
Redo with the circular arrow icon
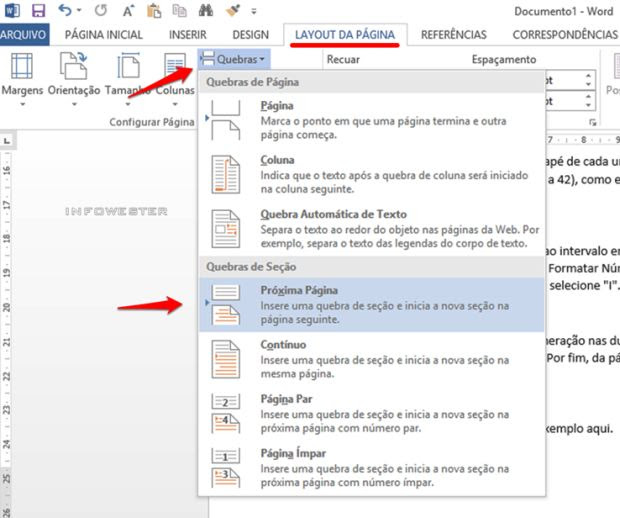pyautogui.click(x=101, y=10)
